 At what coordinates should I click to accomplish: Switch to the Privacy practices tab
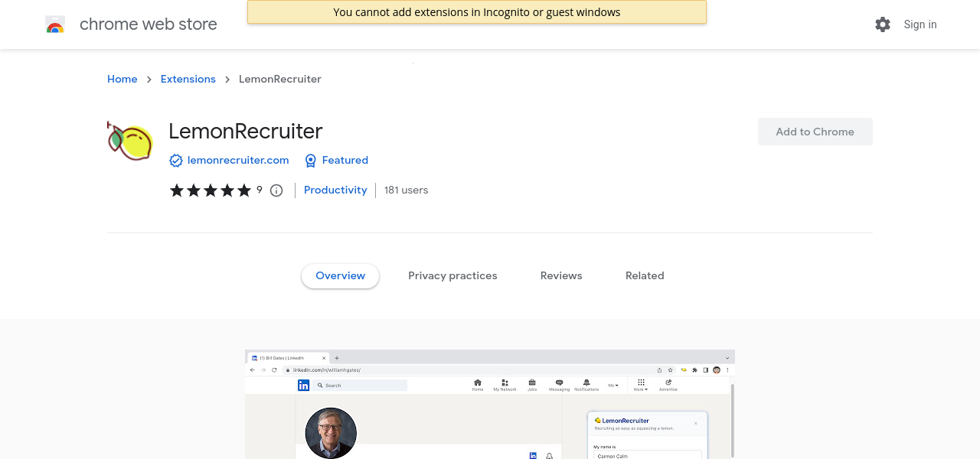click(452, 276)
